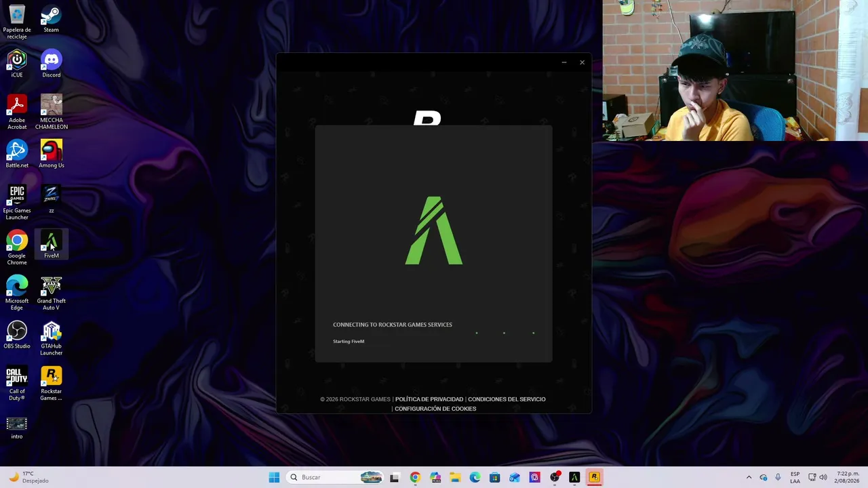868x488 pixels.
Task: Select the MECCHA CHAMELEON desktop icon
Action: pos(51,113)
